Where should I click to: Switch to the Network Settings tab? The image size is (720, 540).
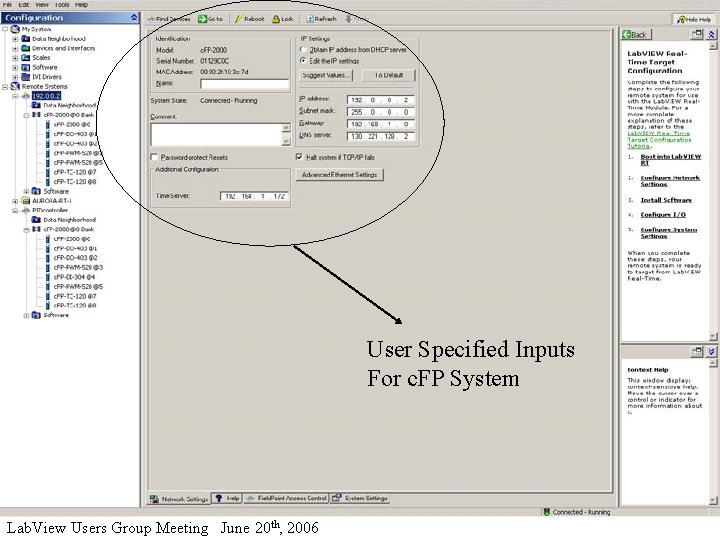pos(179,499)
